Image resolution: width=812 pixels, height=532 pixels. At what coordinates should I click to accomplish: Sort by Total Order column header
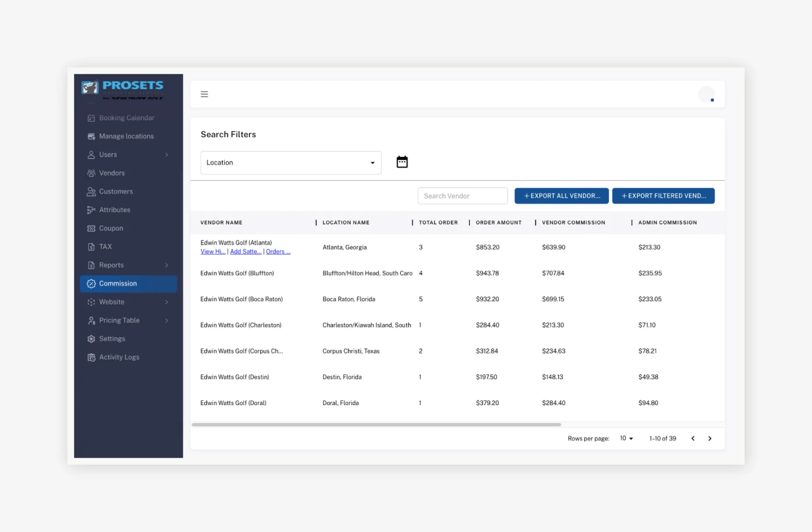click(x=438, y=223)
